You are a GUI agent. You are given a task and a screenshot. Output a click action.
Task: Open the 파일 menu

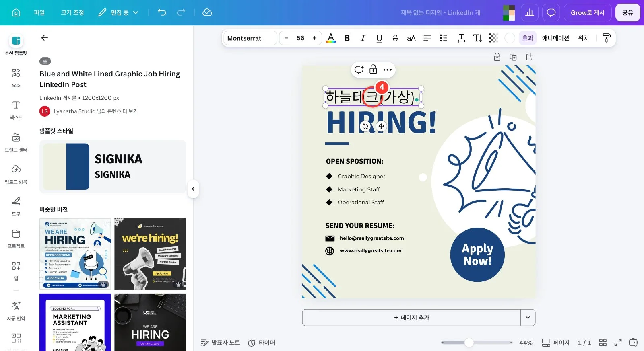(x=39, y=12)
